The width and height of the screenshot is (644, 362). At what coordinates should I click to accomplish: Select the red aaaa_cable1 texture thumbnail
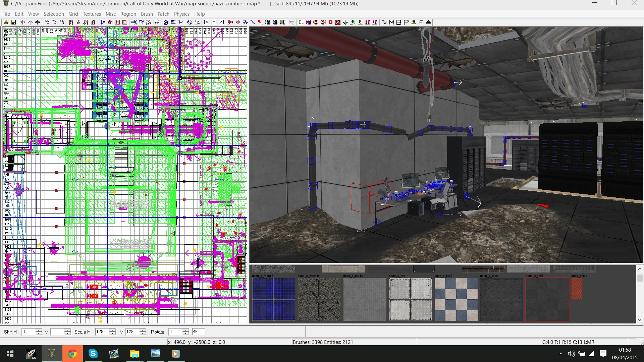(577, 289)
